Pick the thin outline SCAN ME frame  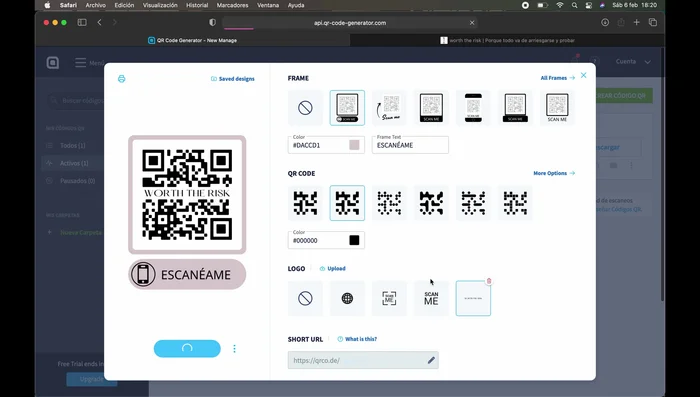click(x=557, y=108)
